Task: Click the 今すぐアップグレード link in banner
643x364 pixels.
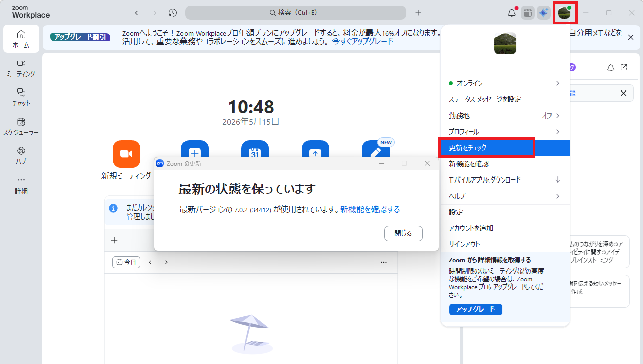Action: coord(362,42)
